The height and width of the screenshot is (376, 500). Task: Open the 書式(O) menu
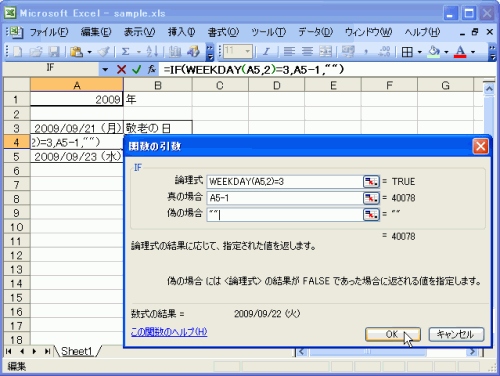click(224, 32)
